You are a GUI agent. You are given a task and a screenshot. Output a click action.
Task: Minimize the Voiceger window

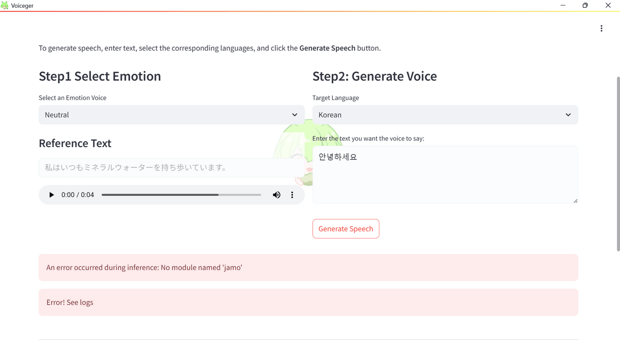click(562, 6)
